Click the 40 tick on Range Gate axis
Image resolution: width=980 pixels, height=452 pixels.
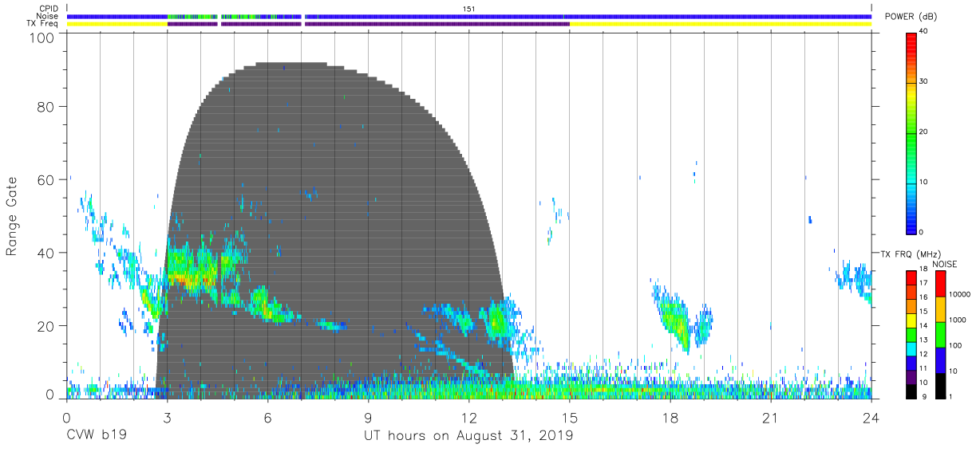[x=45, y=253]
